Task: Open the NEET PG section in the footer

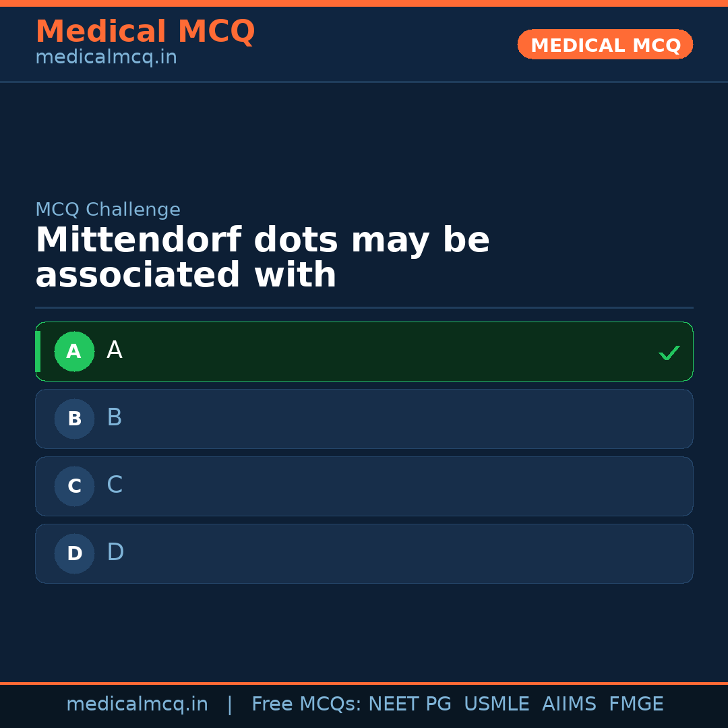Action: (409, 704)
